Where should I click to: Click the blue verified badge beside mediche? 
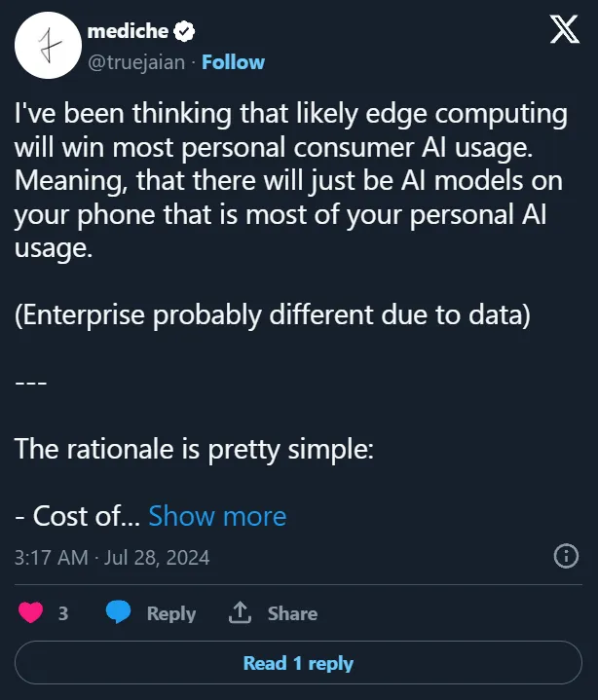click(183, 32)
